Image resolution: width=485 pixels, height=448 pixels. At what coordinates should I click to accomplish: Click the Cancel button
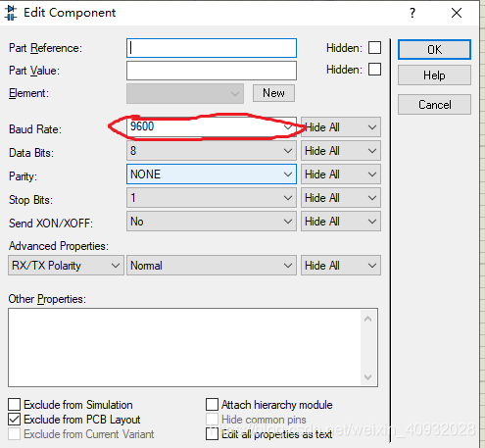coord(434,105)
